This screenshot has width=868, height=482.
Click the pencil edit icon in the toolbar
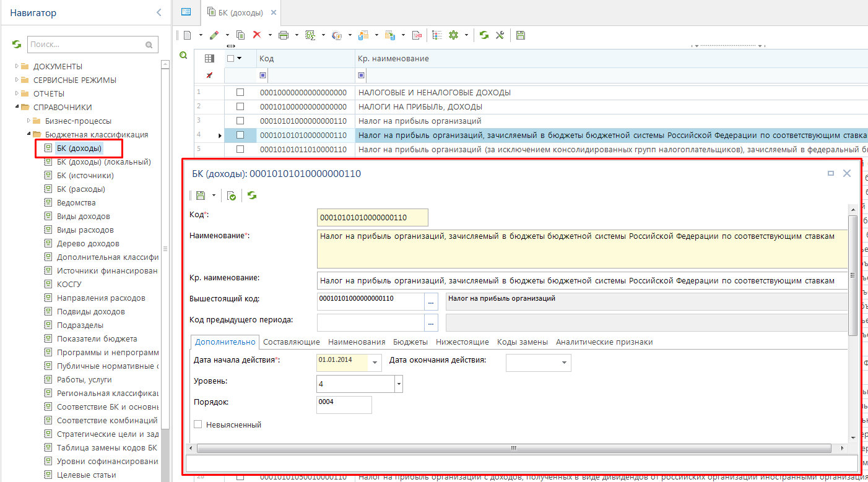click(x=214, y=35)
